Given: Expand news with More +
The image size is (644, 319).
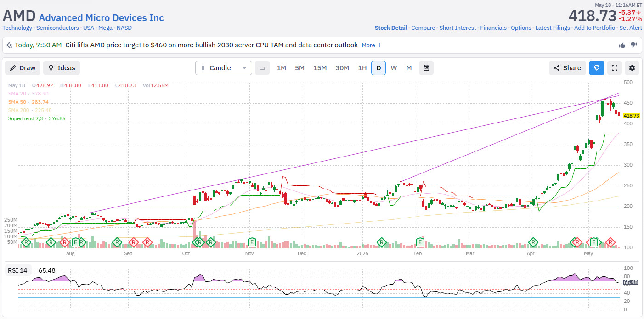Looking at the screenshot, I should click(372, 45).
